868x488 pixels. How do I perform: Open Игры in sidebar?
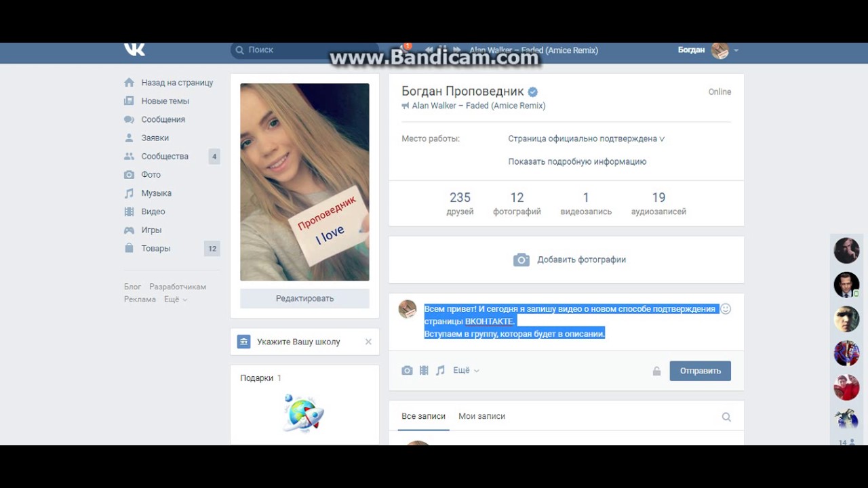[x=151, y=230]
